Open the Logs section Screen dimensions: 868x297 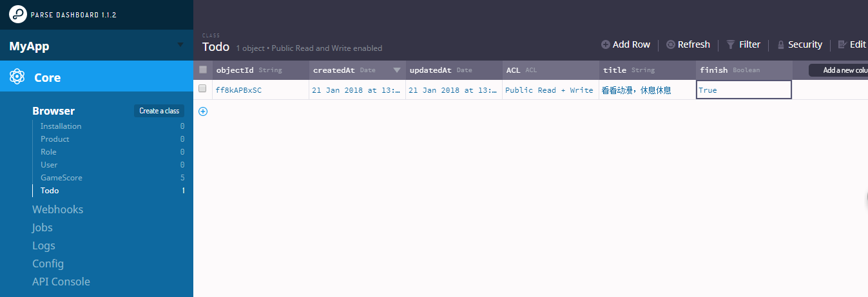point(44,245)
